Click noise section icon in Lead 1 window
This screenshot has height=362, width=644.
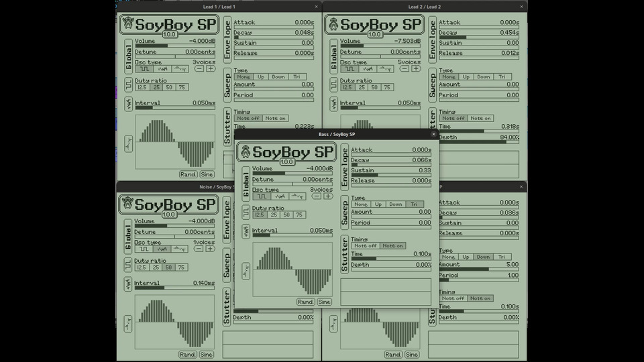128,104
